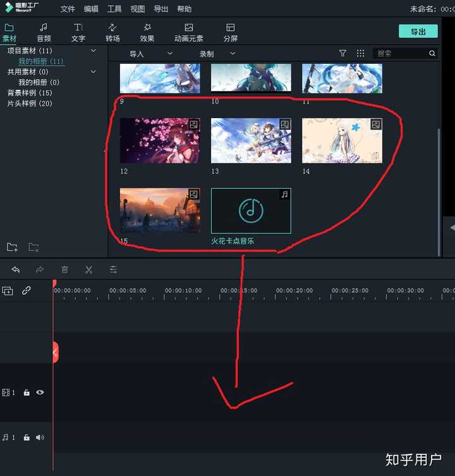The image size is (455, 476).
Task: Select 我的相册 (0) under 共用素材
Action: pos(39,82)
